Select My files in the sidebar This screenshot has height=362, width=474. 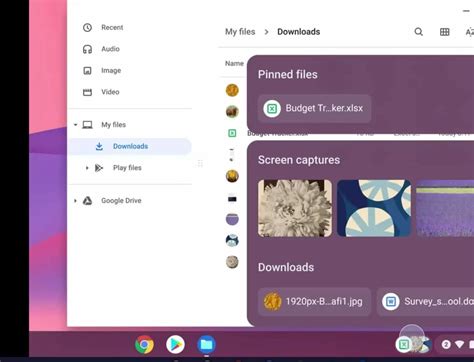113,125
